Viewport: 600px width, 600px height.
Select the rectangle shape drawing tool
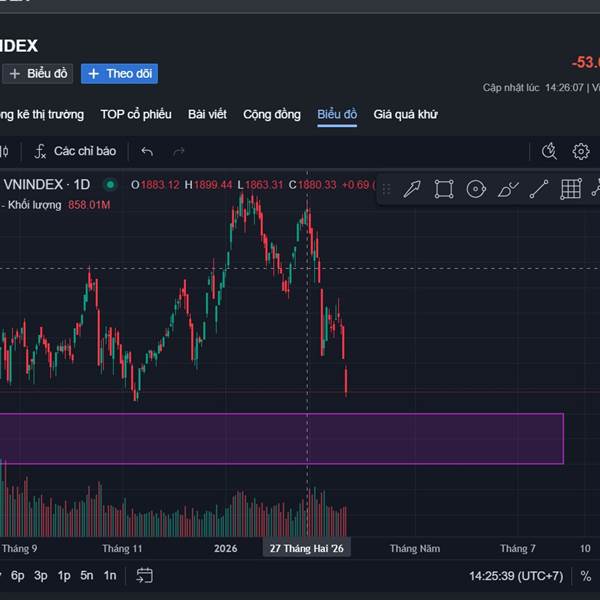(x=444, y=189)
